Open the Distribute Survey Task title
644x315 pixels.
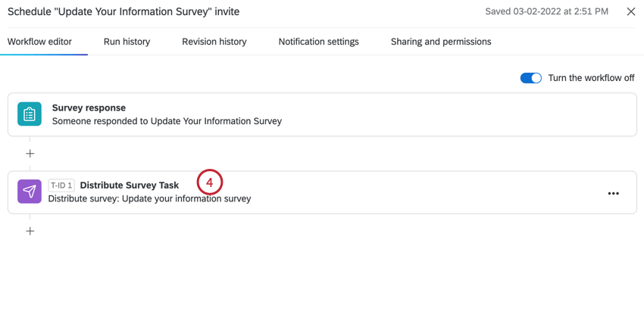(130, 186)
